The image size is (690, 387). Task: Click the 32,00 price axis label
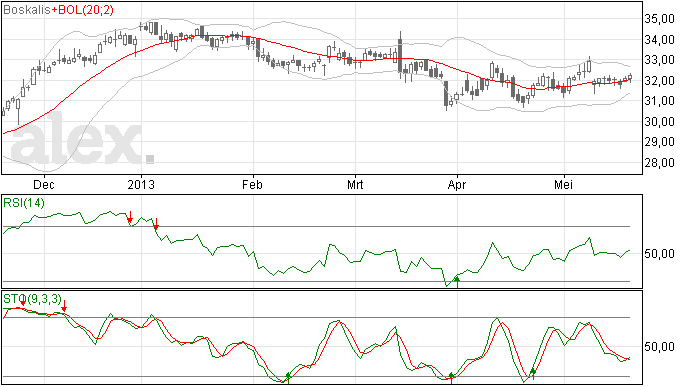(x=659, y=81)
